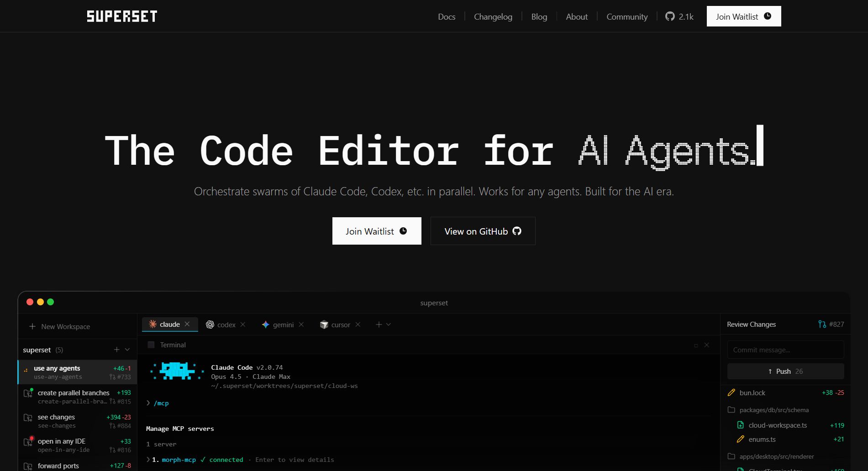Open pull request #884 in the sidebar
This screenshot has height=471, width=868.
click(120, 426)
